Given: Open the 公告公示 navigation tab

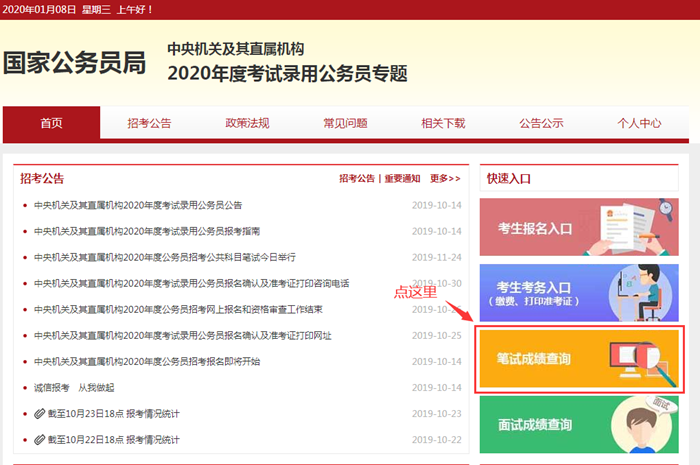Looking at the screenshot, I should [541, 124].
